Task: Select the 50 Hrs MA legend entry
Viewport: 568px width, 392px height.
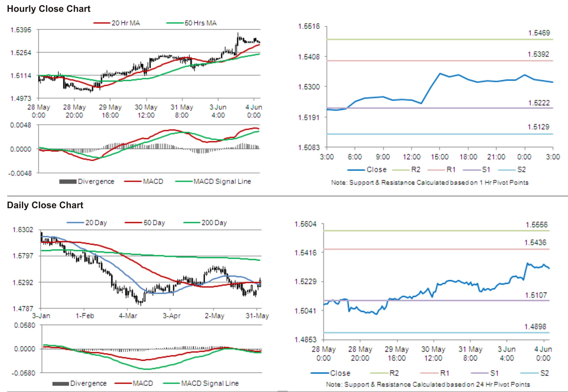Action: [x=191, y=23]
